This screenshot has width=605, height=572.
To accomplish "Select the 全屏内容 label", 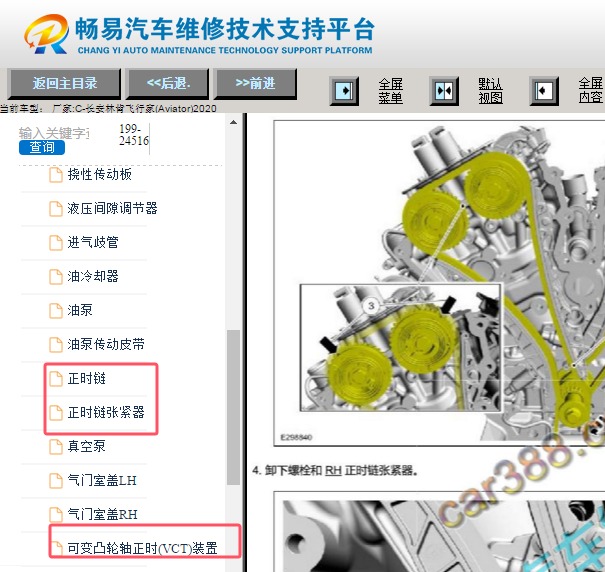I will 590,91.
